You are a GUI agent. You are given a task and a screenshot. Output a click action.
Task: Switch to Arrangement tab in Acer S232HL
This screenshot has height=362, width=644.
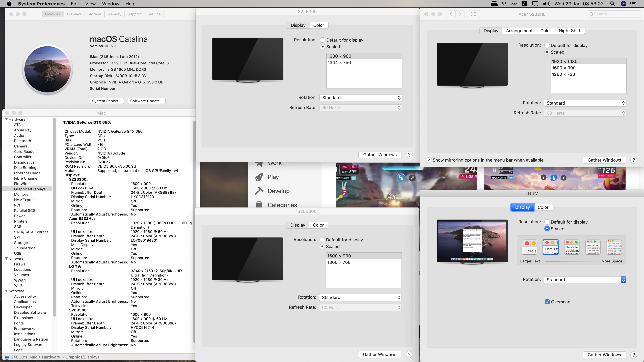pyautogui.click(x=519, y=31)
